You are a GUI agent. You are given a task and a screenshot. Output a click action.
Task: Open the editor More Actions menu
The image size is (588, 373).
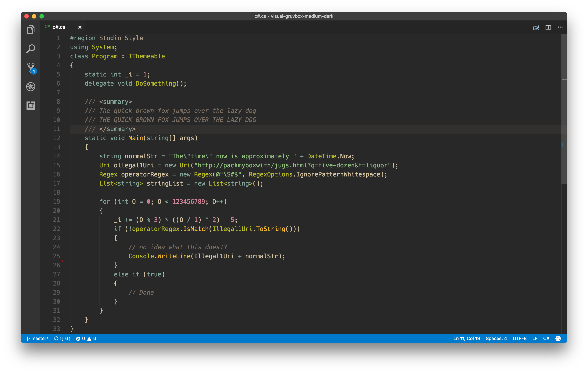[x=560, y=27]
